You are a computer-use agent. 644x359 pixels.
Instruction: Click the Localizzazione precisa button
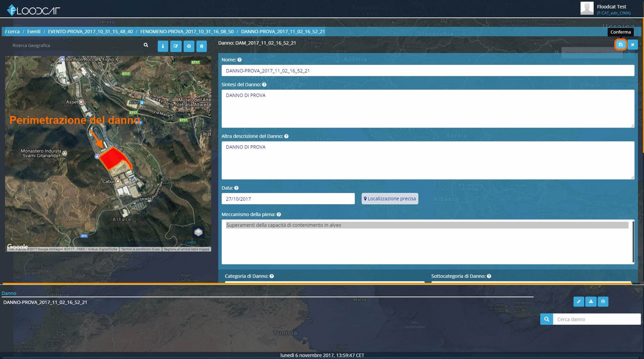click(390, 199)
